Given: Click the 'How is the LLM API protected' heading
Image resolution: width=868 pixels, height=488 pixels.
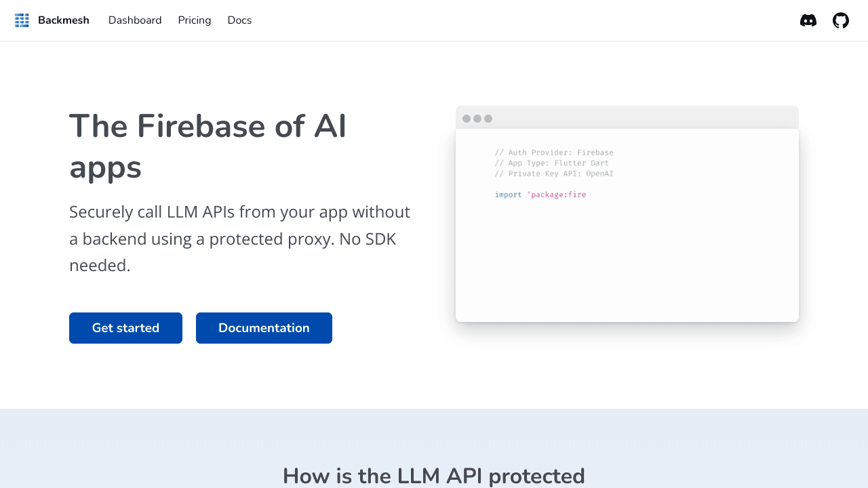Looking at the screenshot, I should [433, 475].
